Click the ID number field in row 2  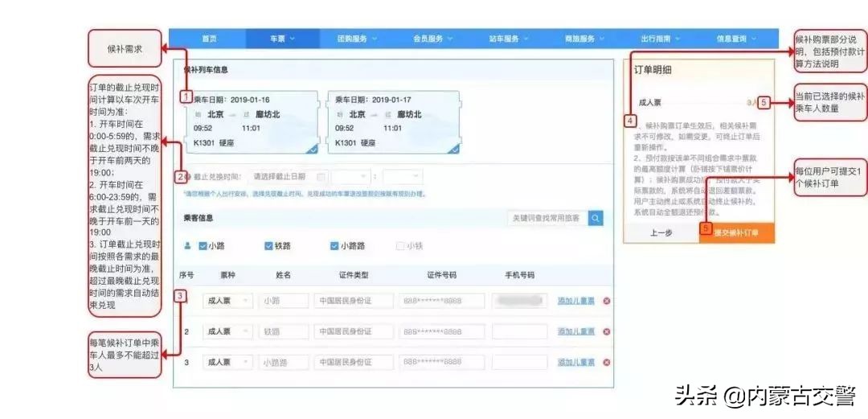(x=441, y=331)
